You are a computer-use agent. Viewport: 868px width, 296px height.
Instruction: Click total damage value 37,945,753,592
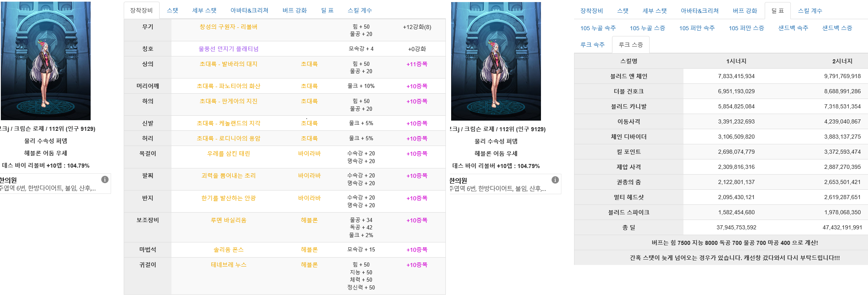(736, 227)
